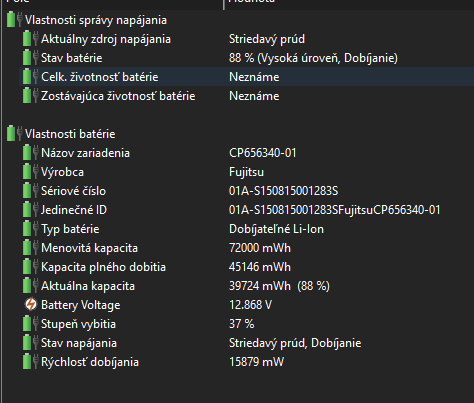Click orange lightning icon beside Battery Voltage

pyautogui.click(x=31, y=304)
